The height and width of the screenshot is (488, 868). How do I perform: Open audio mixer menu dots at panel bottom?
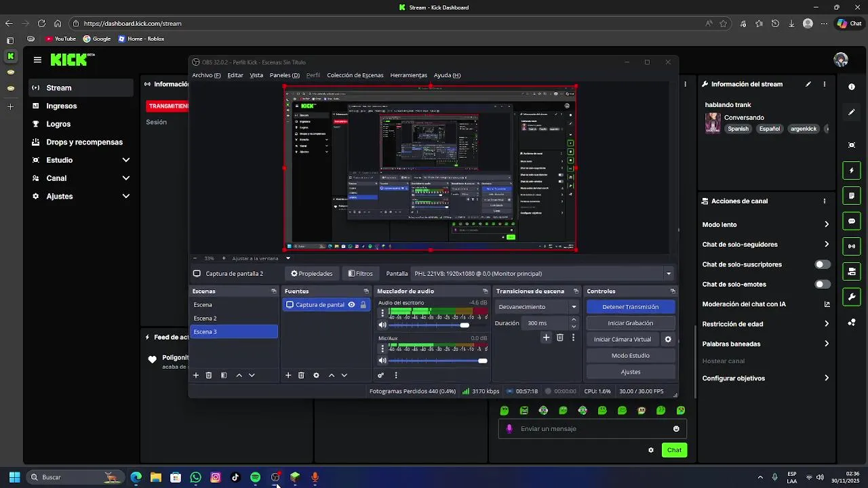click(x=396, y=375)
